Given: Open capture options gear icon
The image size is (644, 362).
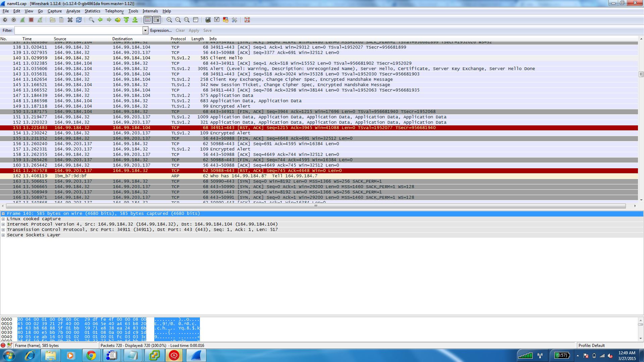Looking at the screenshot, I should 14,20.
